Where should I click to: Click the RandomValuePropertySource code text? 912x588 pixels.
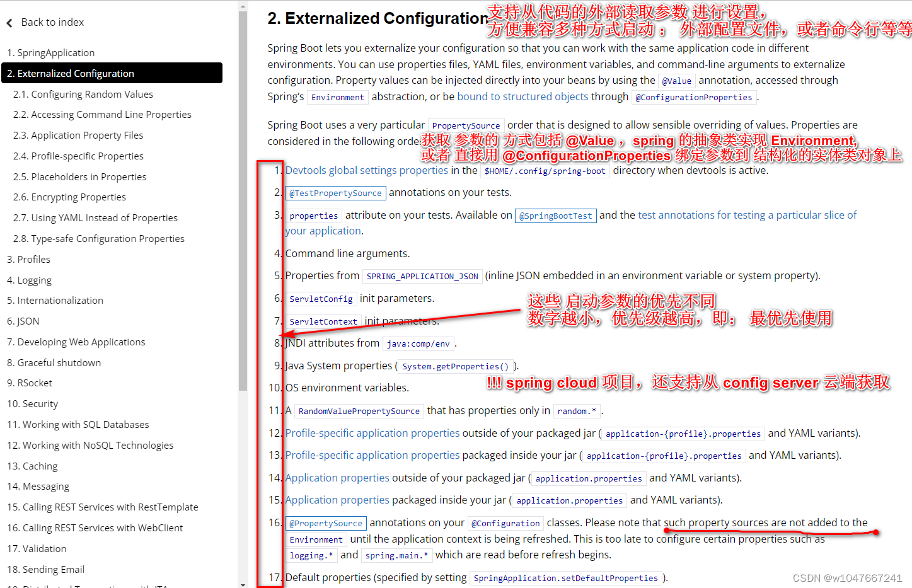point(359,411)
